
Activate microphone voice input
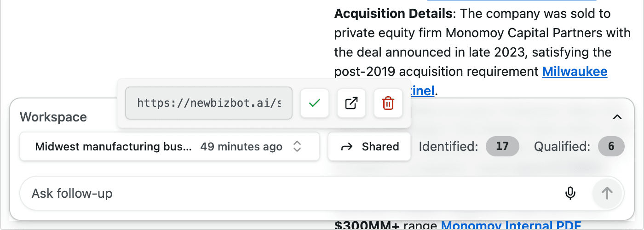[570, 193]
